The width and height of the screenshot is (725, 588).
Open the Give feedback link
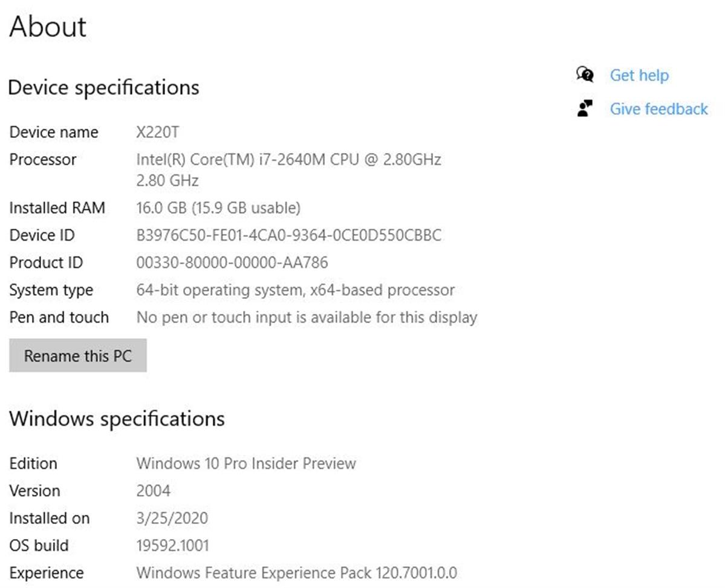coord(659,109)
